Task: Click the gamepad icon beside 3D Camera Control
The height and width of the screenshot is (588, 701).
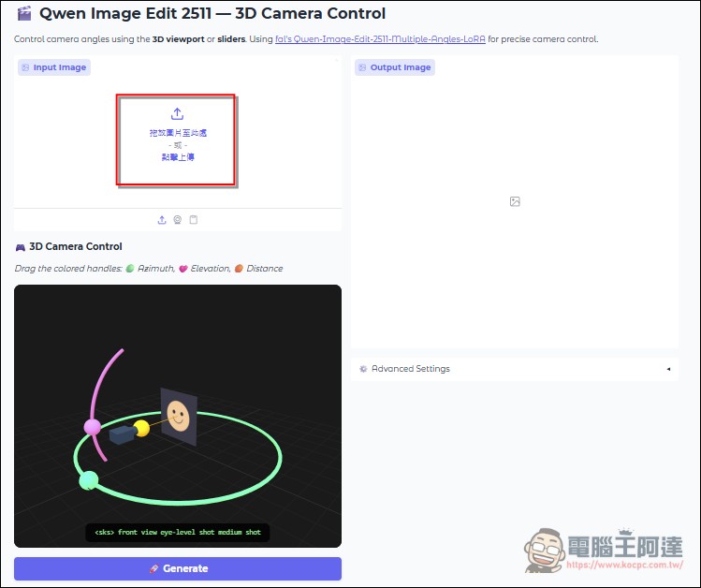Action: click(x=20, y=247)
